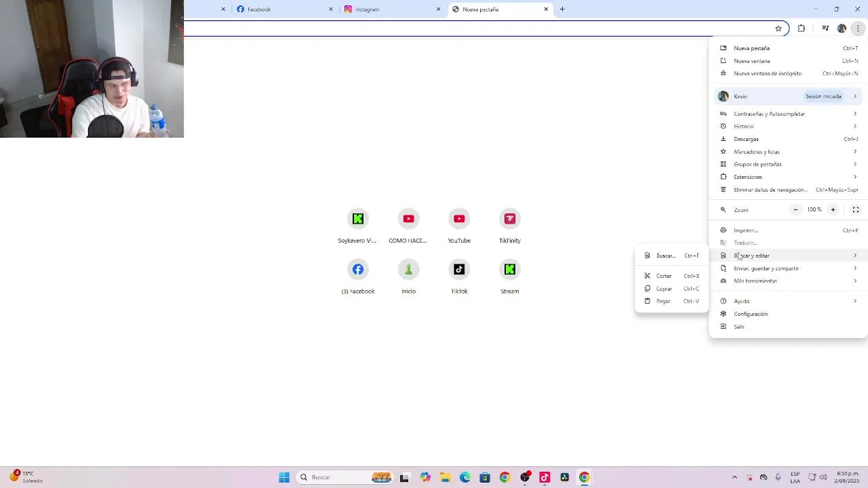Open the Extensions puzzle icon in toolbar
868x488 pixels.
[x=802, y=28]
